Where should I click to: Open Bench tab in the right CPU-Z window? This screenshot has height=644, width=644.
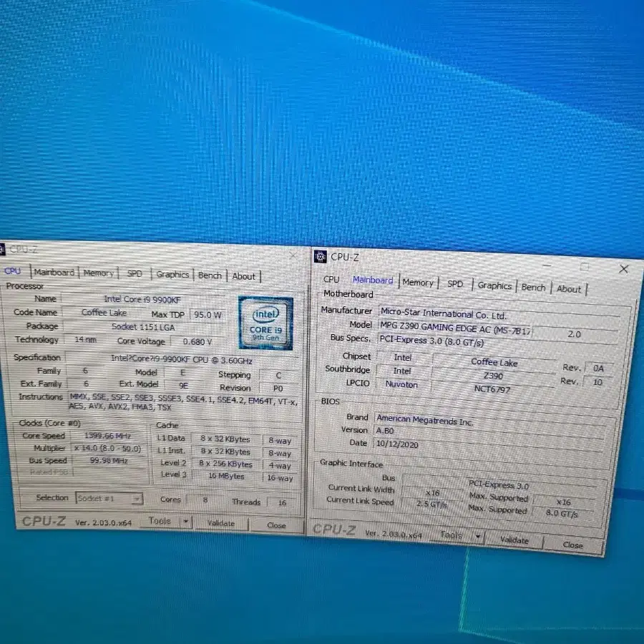[x=533, y=287]
